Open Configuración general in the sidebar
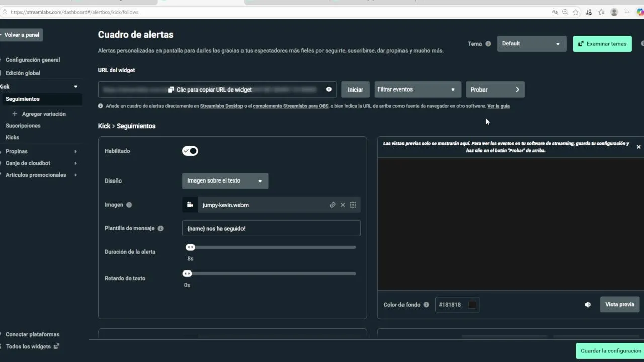Viewport: 644px width, 362px height. [x=33, y=60]
